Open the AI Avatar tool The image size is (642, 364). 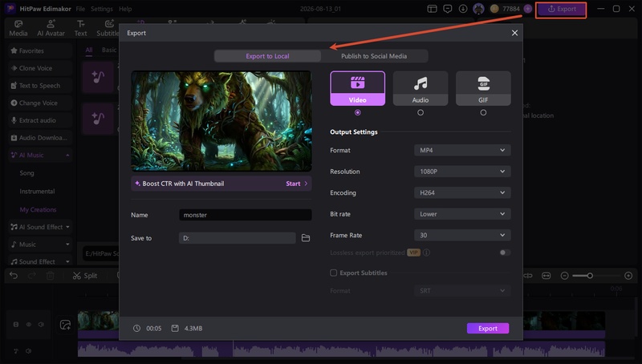[51, 28]
